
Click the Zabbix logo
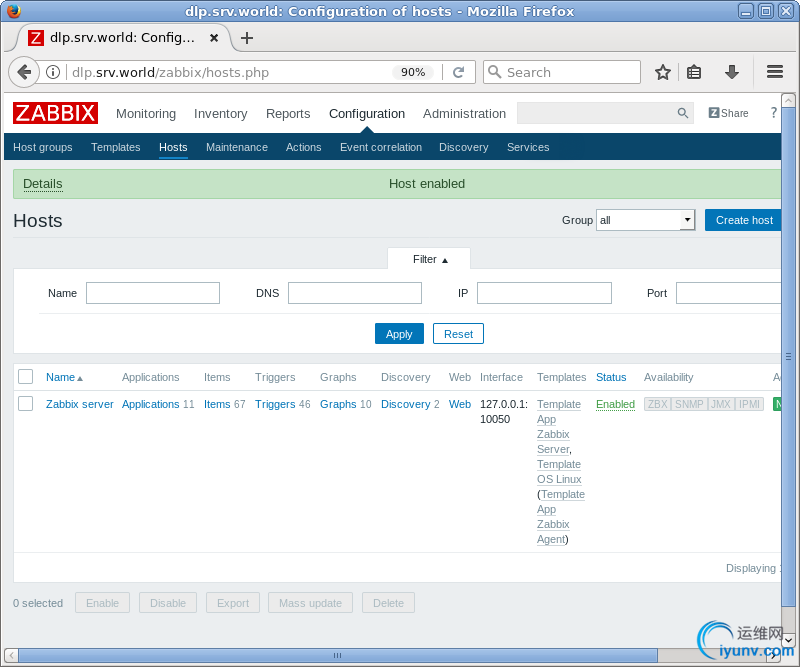coord(56,113)
